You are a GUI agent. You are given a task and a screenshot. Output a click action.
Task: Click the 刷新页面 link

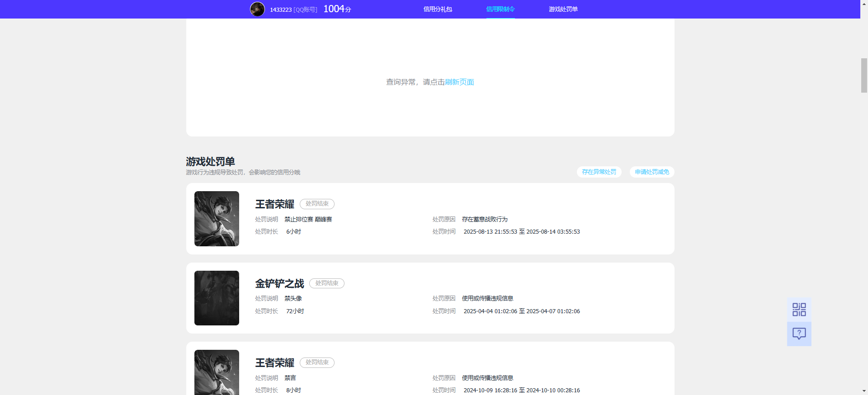click(x=459, y=82)
